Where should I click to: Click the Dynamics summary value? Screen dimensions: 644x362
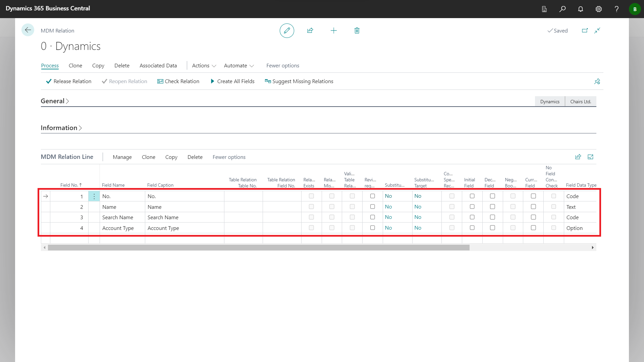(x=550, y=102)
